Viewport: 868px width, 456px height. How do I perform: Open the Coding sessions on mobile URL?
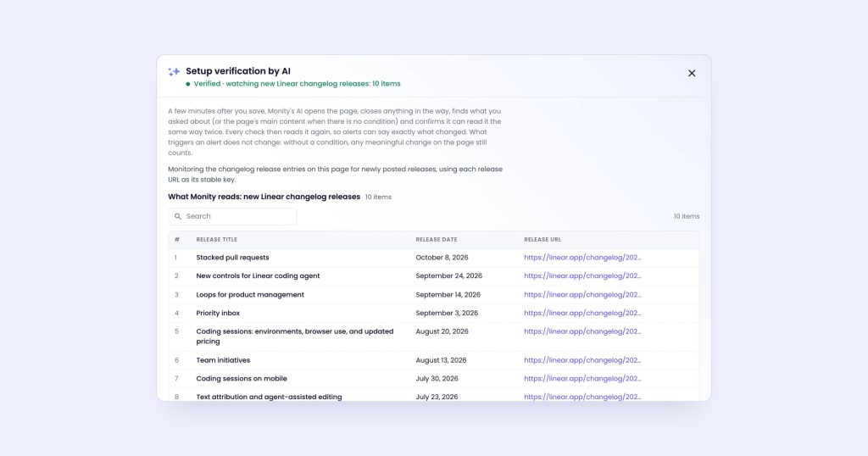[x=582, y=379]
